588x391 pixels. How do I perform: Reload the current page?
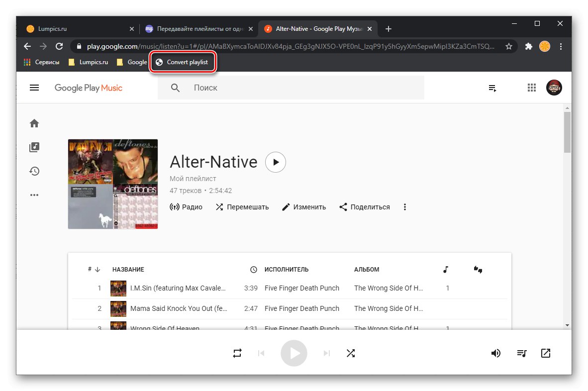click(59, 46)
